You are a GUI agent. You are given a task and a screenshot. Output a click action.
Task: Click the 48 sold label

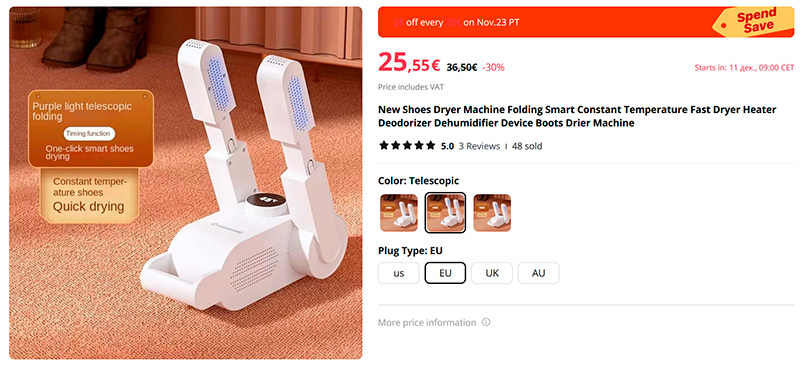coord(527,146)
